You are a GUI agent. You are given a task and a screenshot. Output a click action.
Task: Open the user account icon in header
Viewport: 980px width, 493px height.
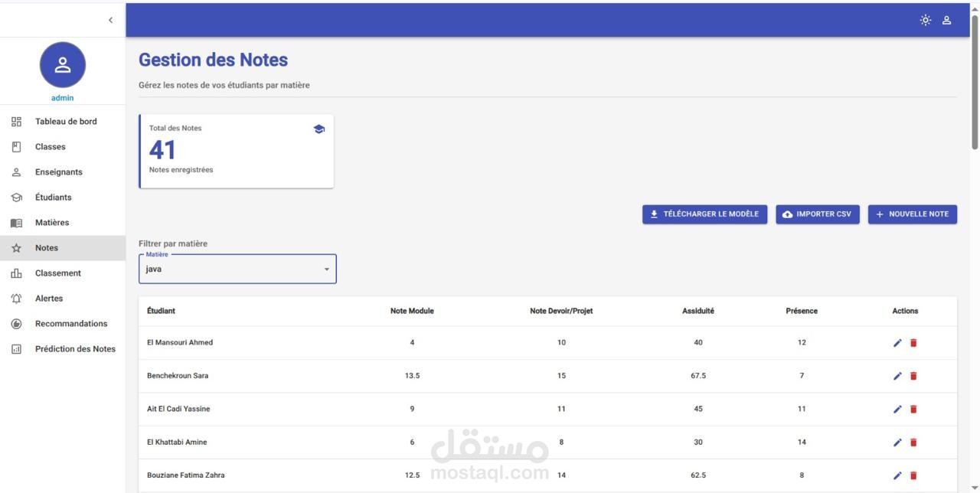[946, 21]
